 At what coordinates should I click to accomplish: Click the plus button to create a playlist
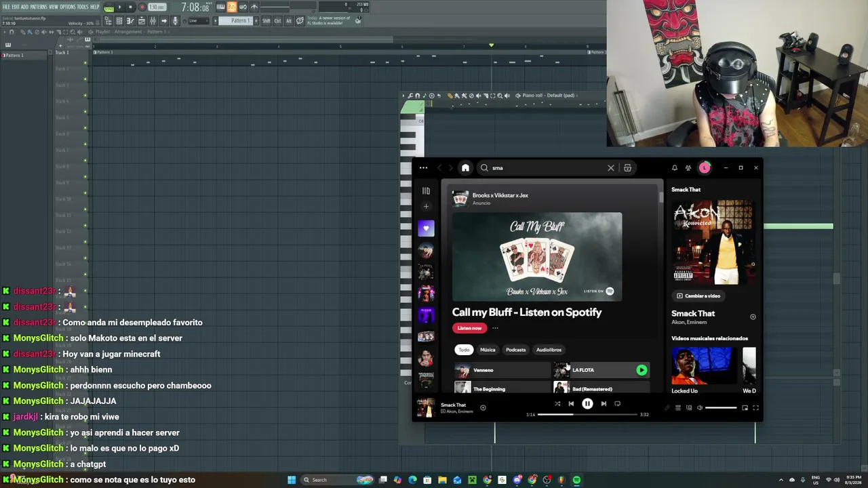tap(426, 207)
